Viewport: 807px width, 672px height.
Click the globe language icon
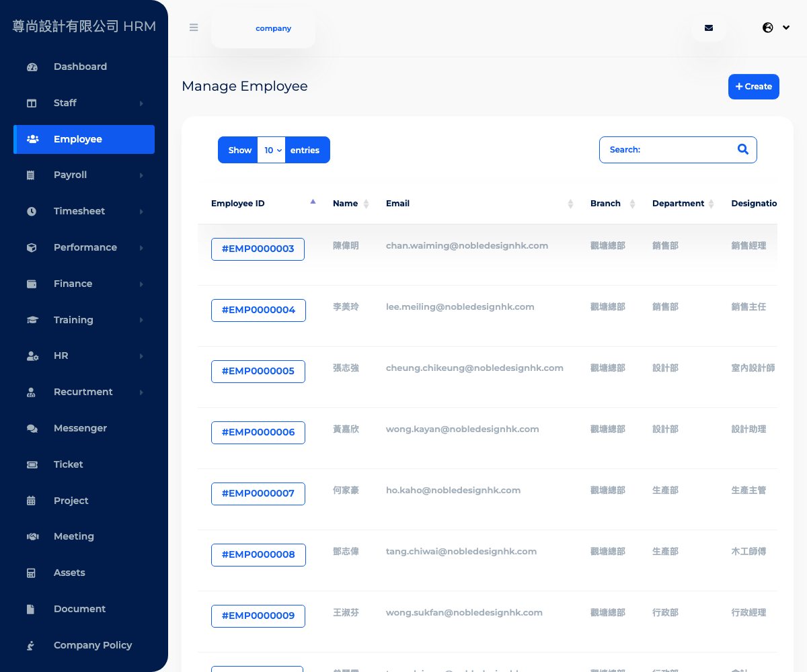click(x=768, y=28)
